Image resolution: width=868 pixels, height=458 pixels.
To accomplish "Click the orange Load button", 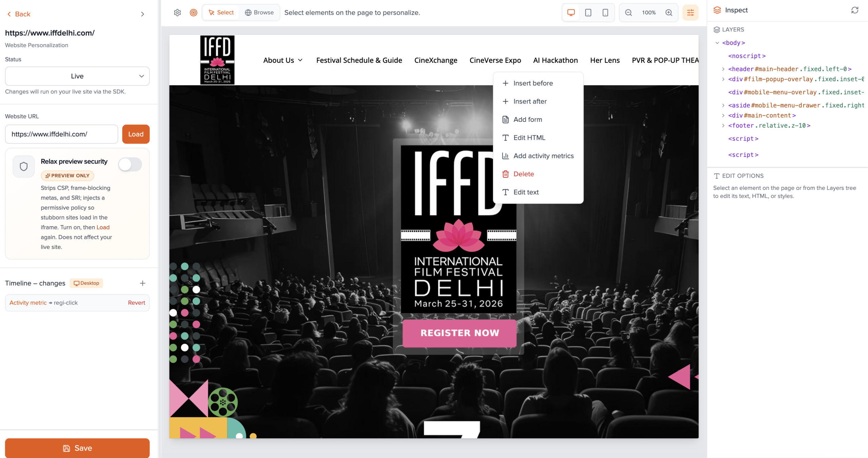I will tap(136, 134).
